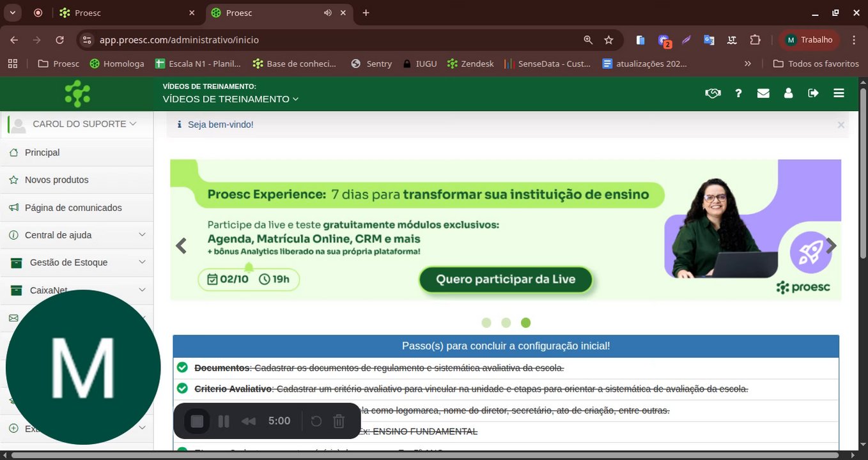
Task: Dismiss the Seja bem-vindo message
Action: pyautogui.click(x=841, y=125)
